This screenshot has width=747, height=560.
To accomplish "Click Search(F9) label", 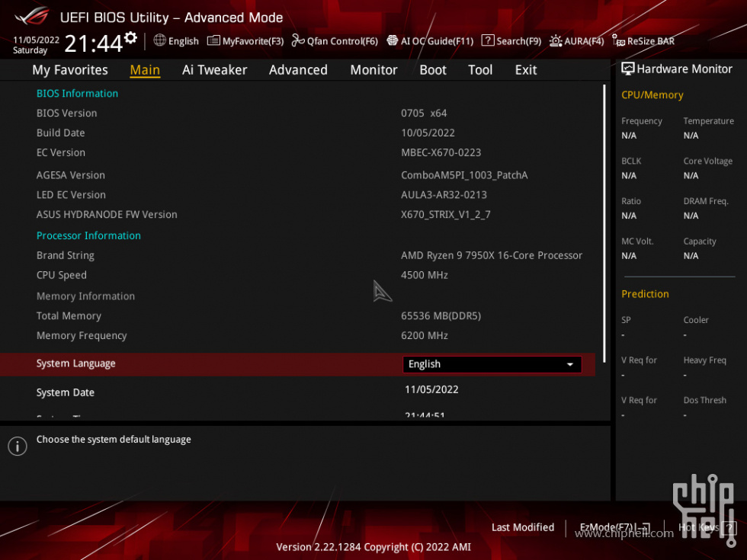I will 519,41.
